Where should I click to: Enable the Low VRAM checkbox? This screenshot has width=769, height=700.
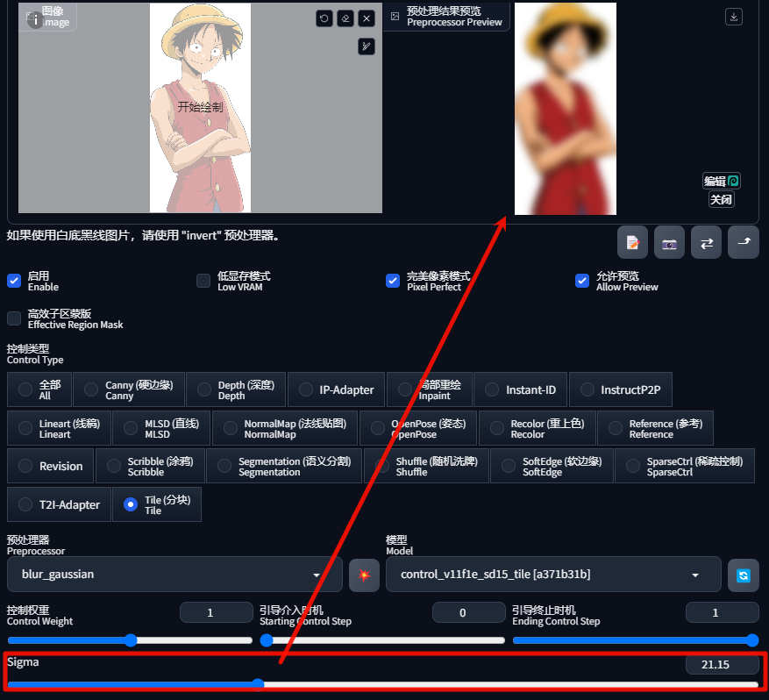(x=203, y=281)
